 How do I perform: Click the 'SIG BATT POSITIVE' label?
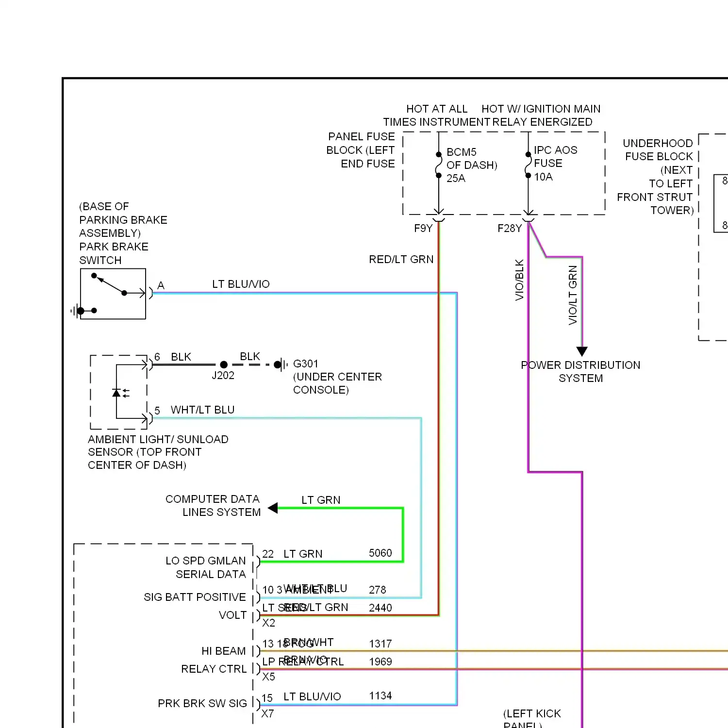pos(195,597)
